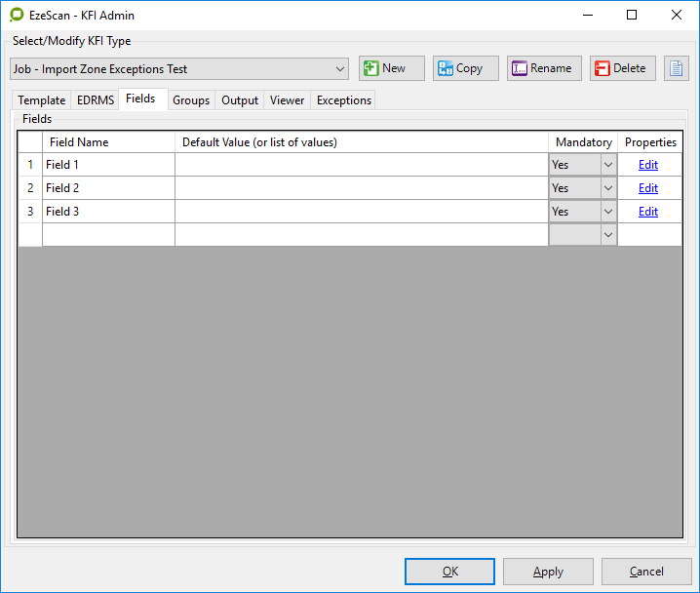Click the Default Value cell for Field 2

[x=361, y=188]
